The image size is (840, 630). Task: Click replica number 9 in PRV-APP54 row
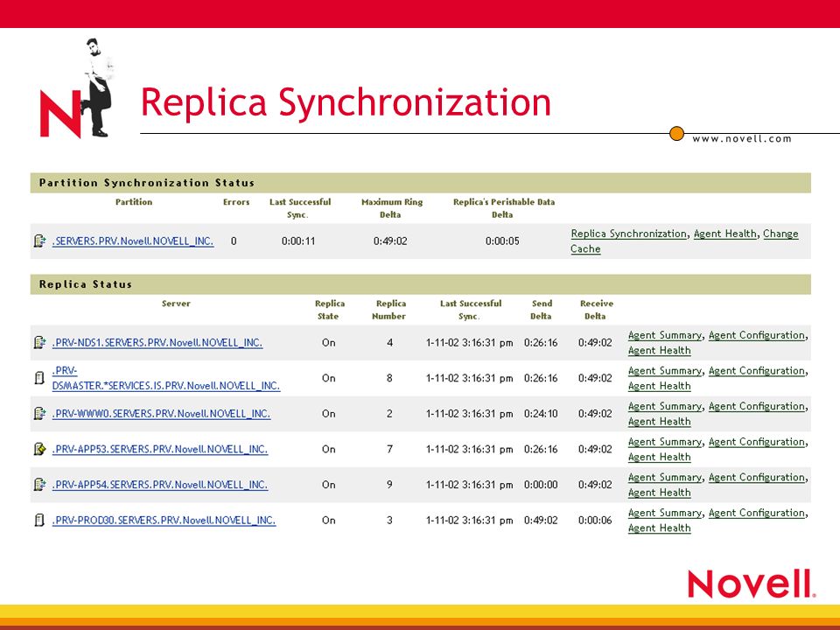point(390,485)
